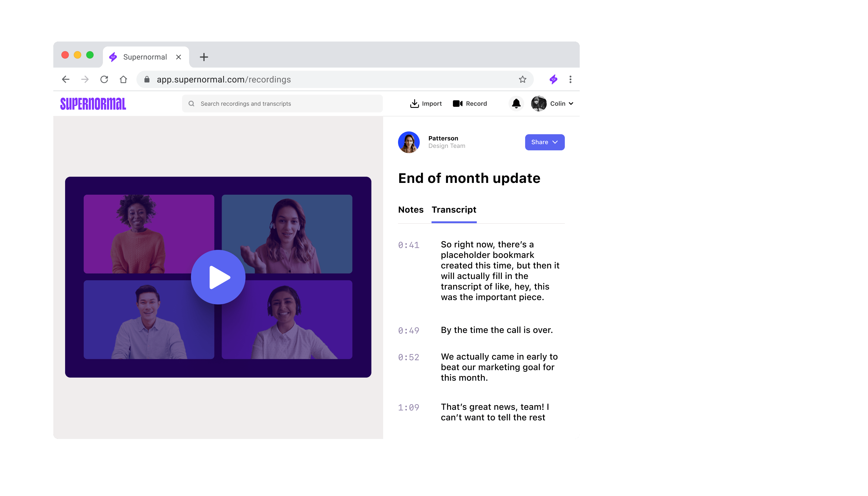This screenshot has height=496, width=868.
Task: Open notifications via the bell icon
Action: click(x=516, y=104)
